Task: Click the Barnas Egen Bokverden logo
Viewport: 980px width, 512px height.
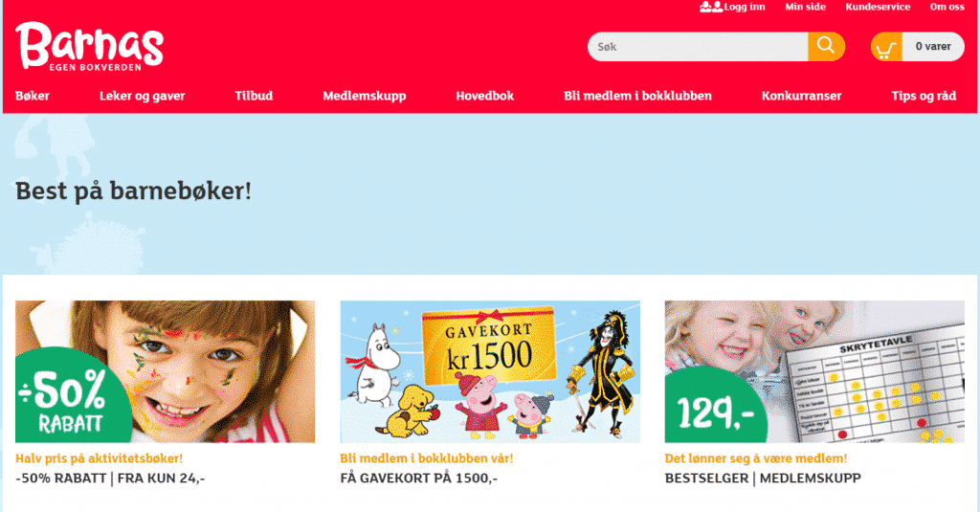Action: pos(89,46)
